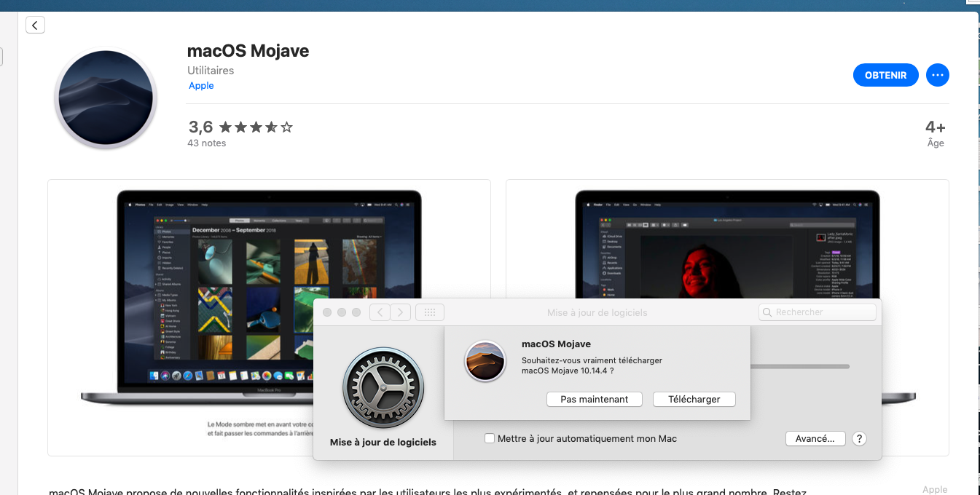Screen dimensions: 980x495
Task: Click the download progress bar
Action: [x=800, y=366]
